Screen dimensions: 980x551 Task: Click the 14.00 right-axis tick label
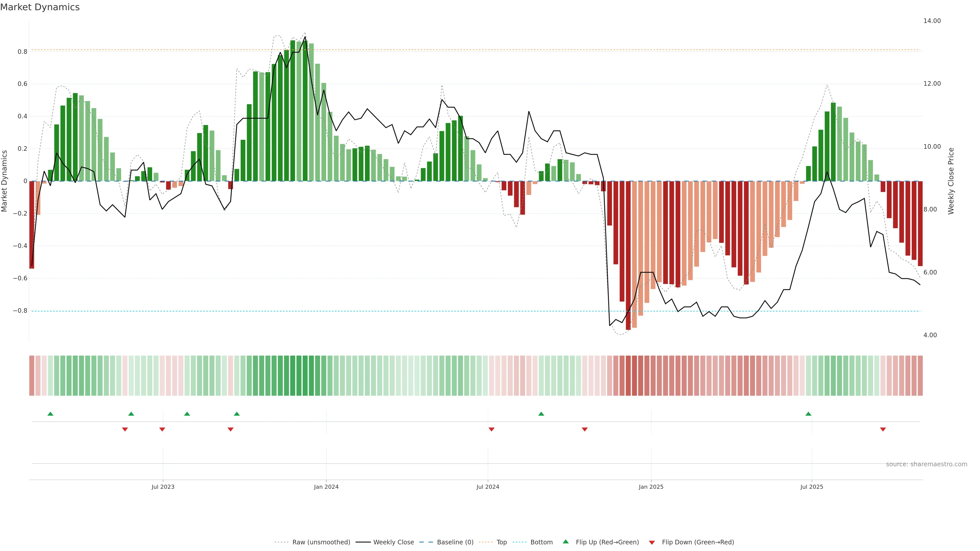coord(932,21)
